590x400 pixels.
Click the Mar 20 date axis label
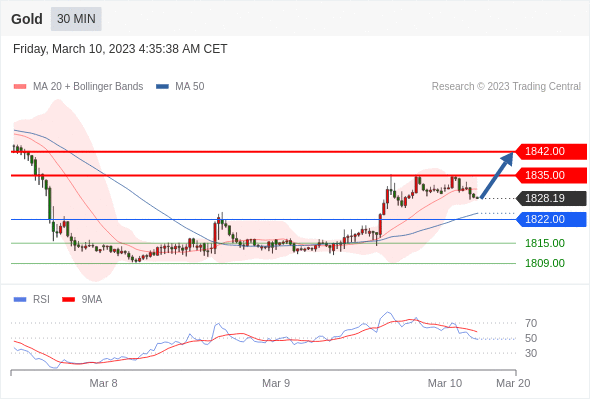(x=513, y=383)
